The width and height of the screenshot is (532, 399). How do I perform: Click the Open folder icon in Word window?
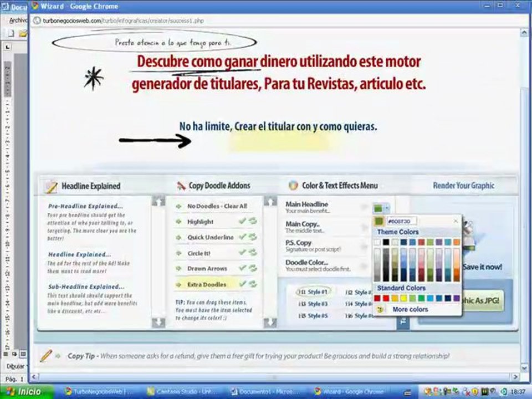[23, 33]
